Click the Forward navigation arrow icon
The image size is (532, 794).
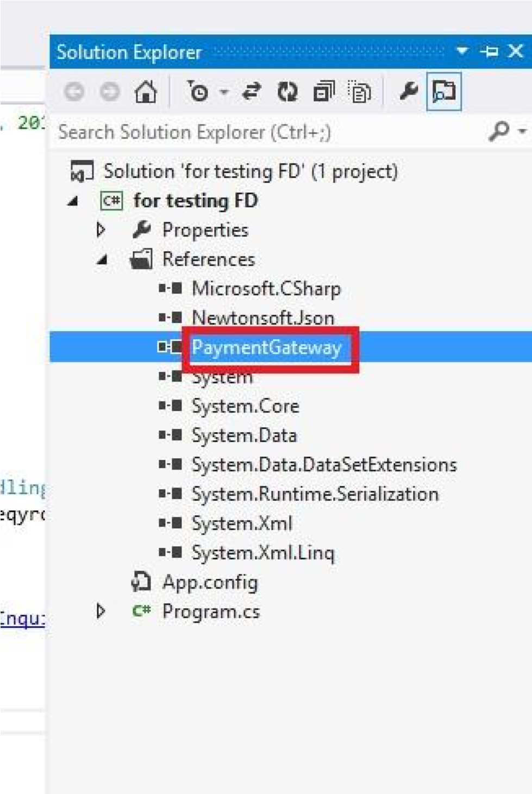pyautogui.click(x=110, y=92)
